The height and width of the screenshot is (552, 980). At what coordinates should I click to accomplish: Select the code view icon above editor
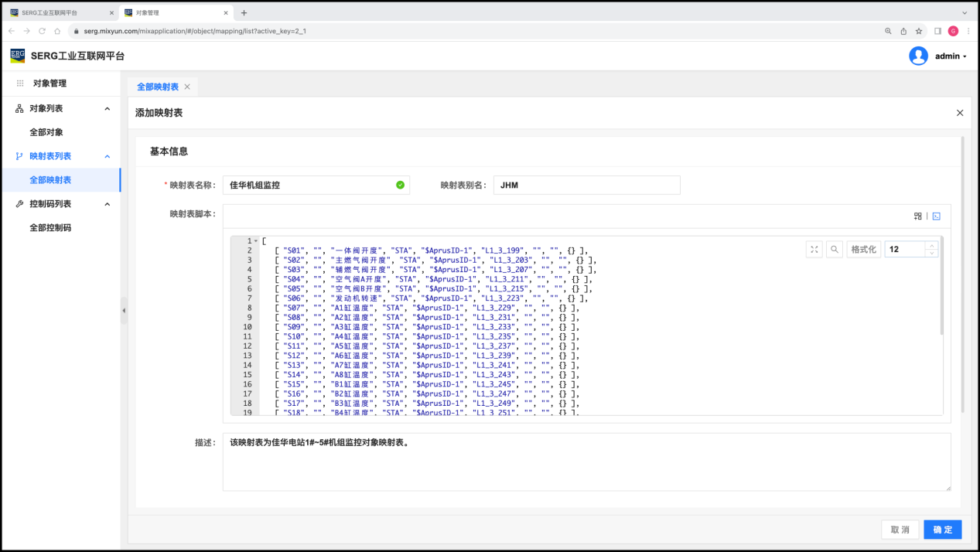coord(935,216)
